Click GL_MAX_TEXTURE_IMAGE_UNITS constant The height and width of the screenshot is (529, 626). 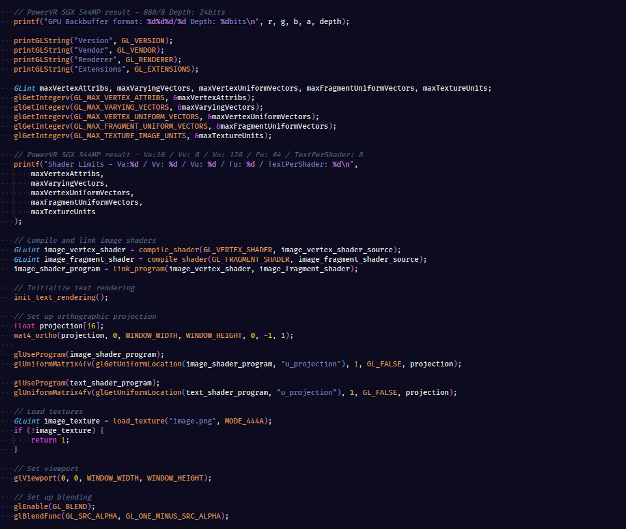127,135
